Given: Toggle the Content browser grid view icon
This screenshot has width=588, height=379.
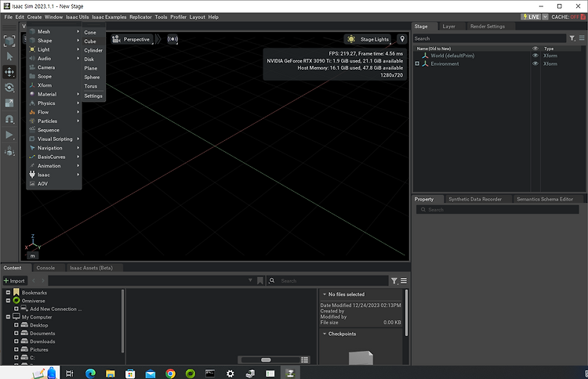Looking at the screenshot, I should (x=304, y=360).
